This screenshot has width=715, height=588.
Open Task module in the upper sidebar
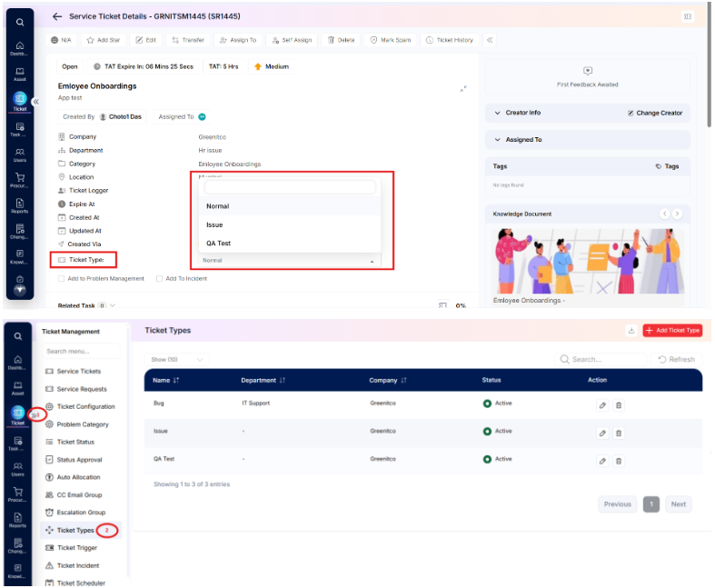click(x=20, y=130)
